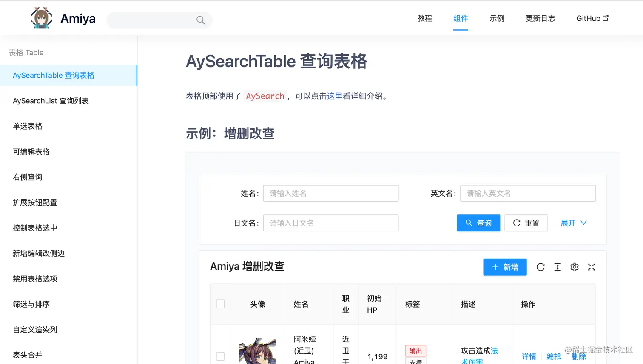Focus the 英文名 input field
This screenshot has height=364, width=643.
pos(528,193)
